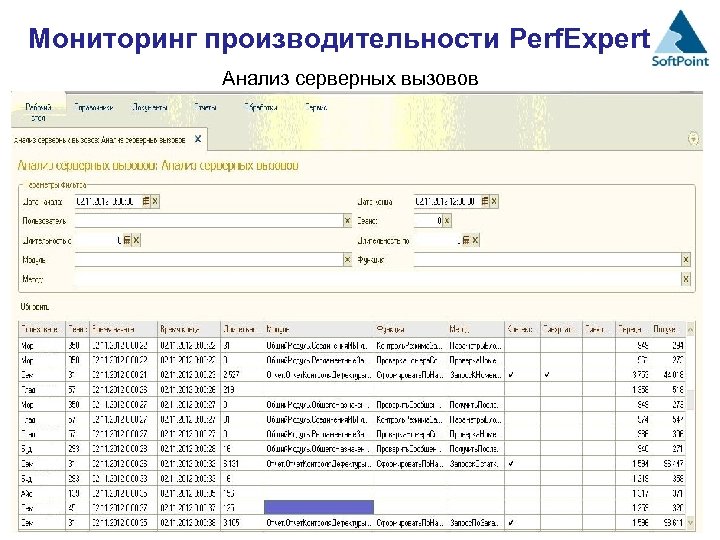720x540 pixels.
Task: Focus the Длительность по input field
Action: click(437, 240)
